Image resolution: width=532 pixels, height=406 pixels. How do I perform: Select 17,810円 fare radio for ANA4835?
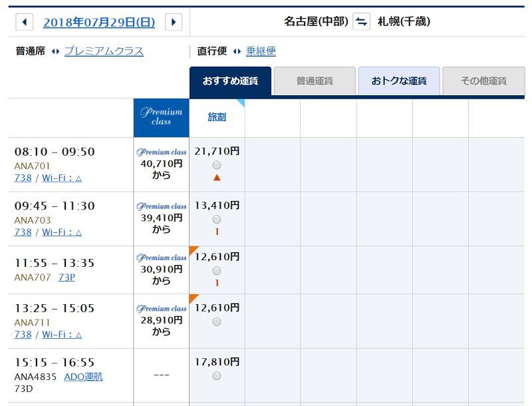(217, 376)
